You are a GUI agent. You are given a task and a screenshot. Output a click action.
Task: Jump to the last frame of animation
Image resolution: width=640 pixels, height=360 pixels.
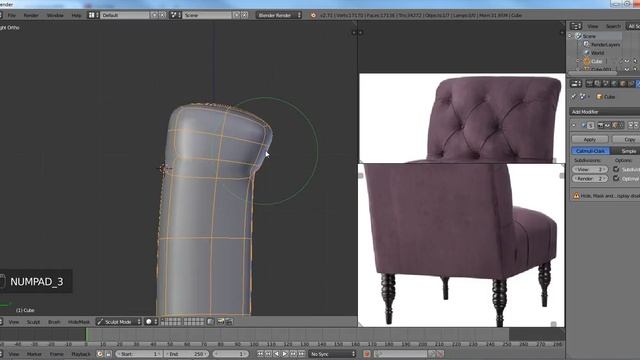click(301, 354)
